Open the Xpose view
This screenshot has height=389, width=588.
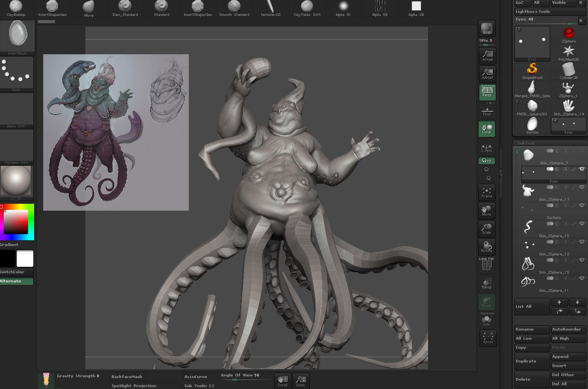488,338
